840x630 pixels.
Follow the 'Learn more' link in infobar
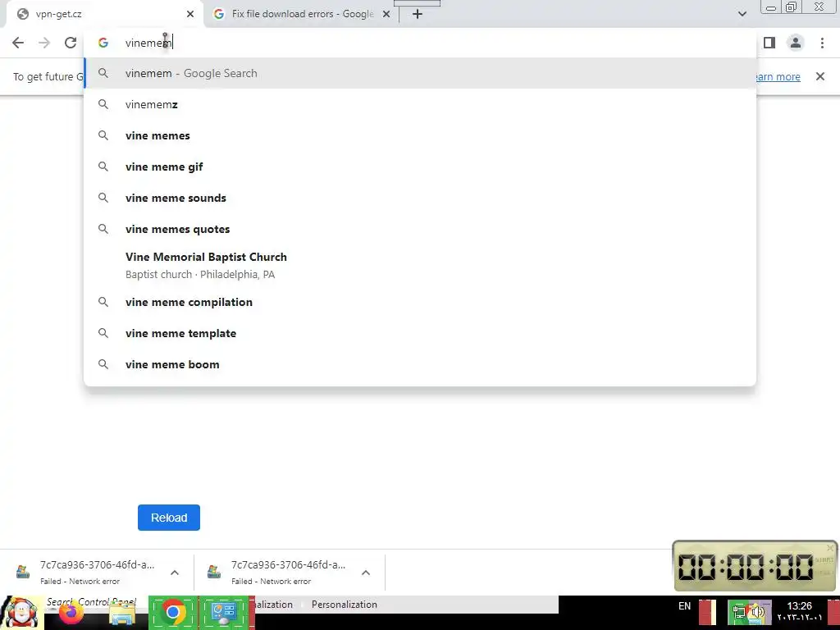point(778,76)
